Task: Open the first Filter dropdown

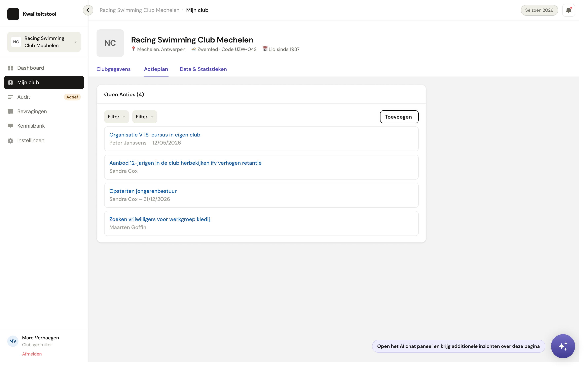Action: 116,117
